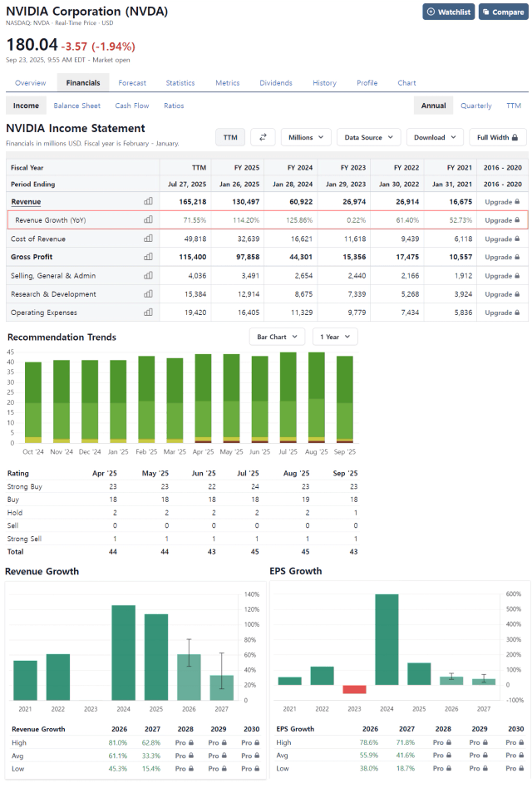
Task: Open the 1 Year range dropdown
Action: [335, 337]
